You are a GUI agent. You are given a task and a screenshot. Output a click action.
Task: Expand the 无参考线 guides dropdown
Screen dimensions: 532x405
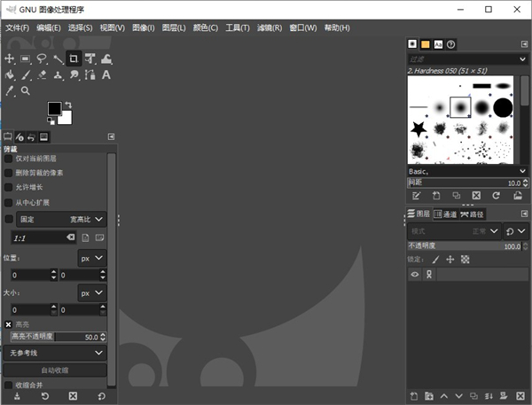click(57, 353)
